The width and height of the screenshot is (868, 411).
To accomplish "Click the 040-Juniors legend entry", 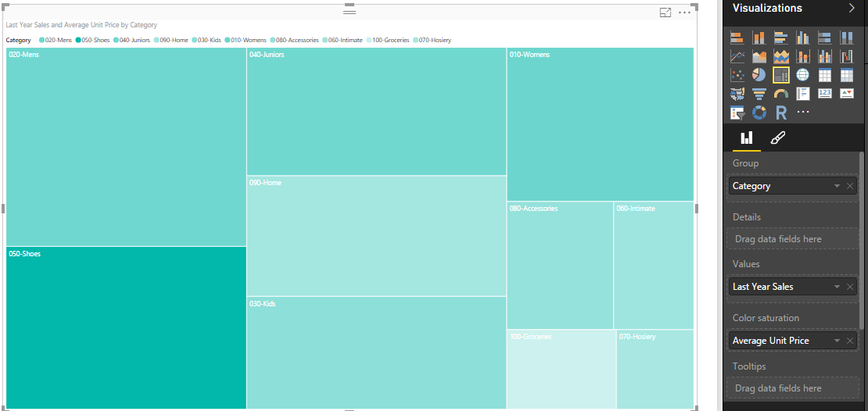I will click(x=131, y=40).
